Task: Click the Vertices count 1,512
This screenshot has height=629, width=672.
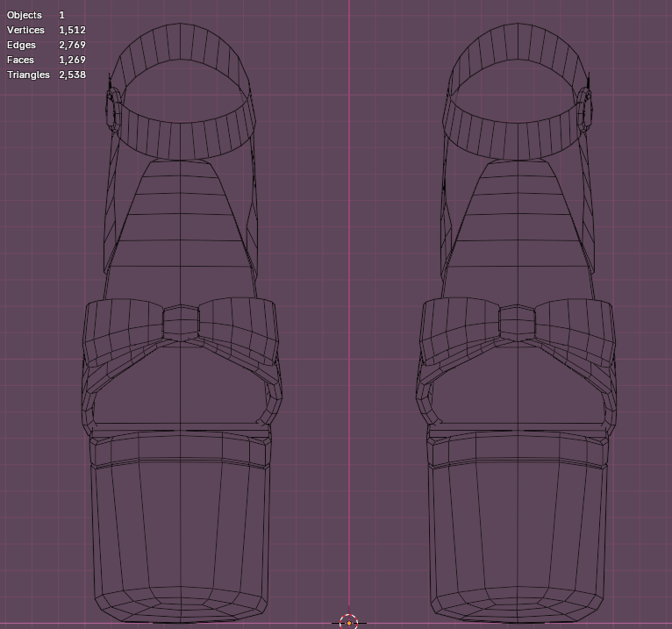Action: [73, 30]
